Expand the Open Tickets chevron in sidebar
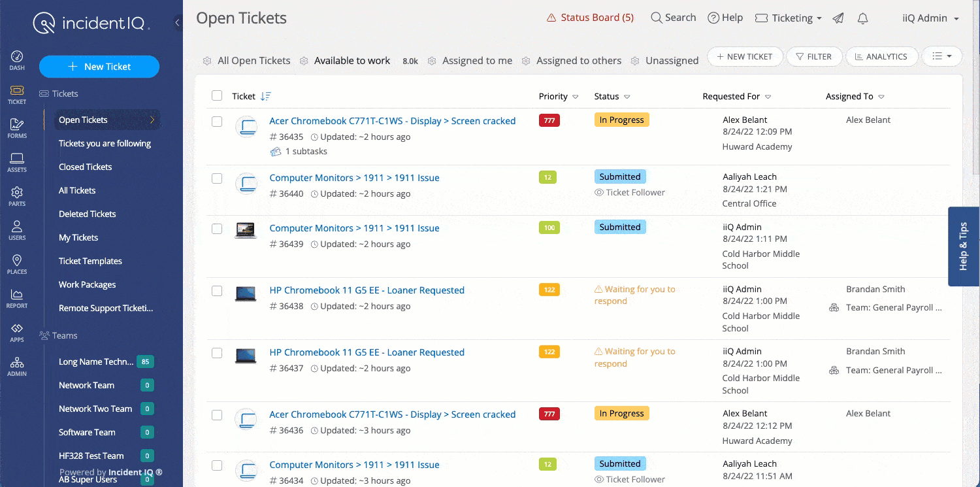980x487 pixels. click(x=152, y=120)
